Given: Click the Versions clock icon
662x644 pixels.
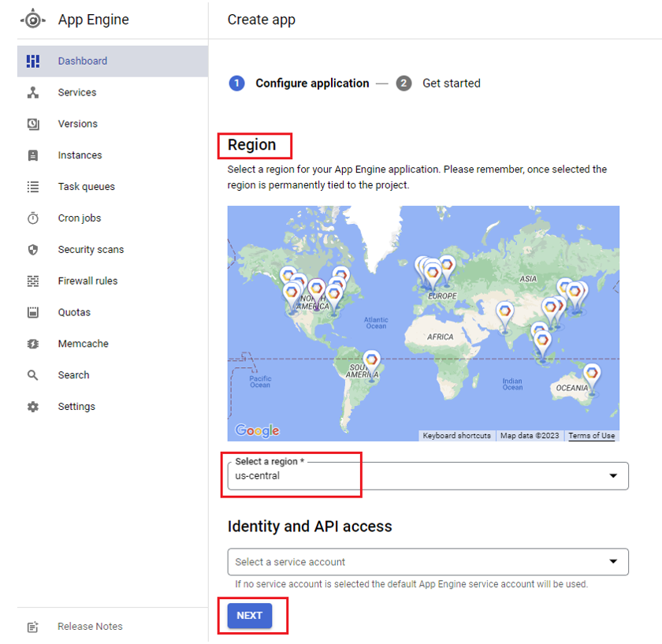Looking at the screenshot, I should (33, 124).
